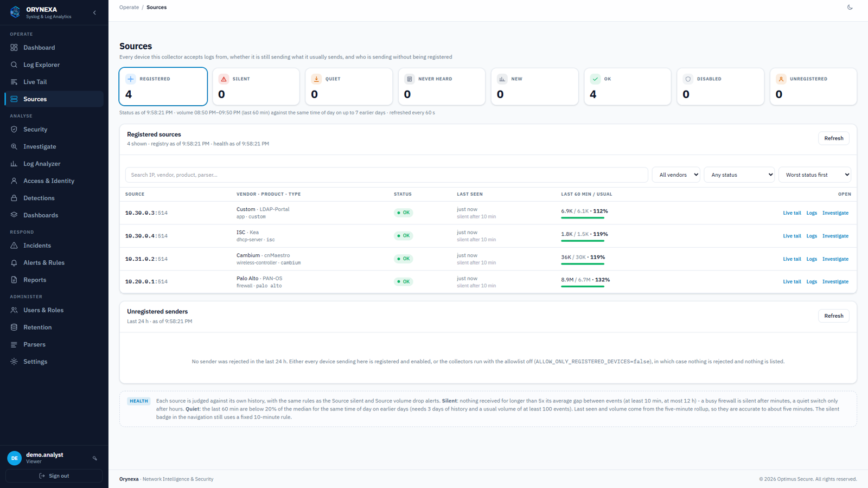Viewport: 868px width, 488px height.
Task: Click the green checkmark icon on OK card
Action: tap(595, 79)
